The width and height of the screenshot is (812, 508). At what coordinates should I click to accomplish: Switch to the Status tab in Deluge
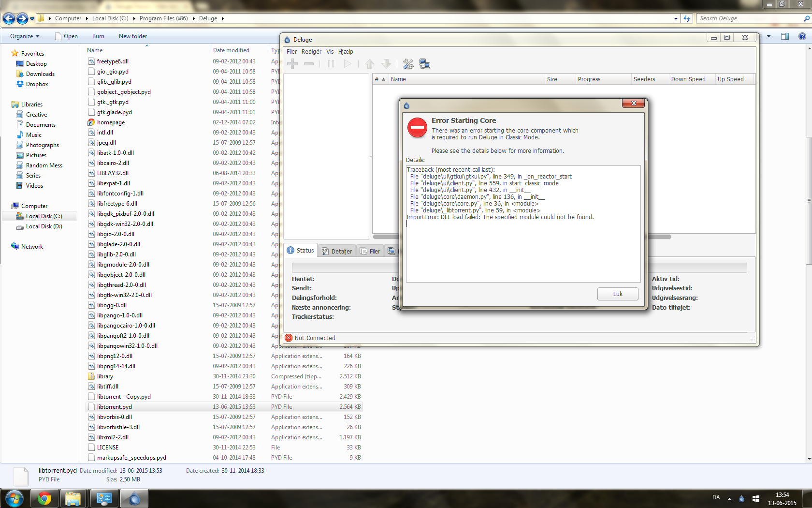coord(301,250)
